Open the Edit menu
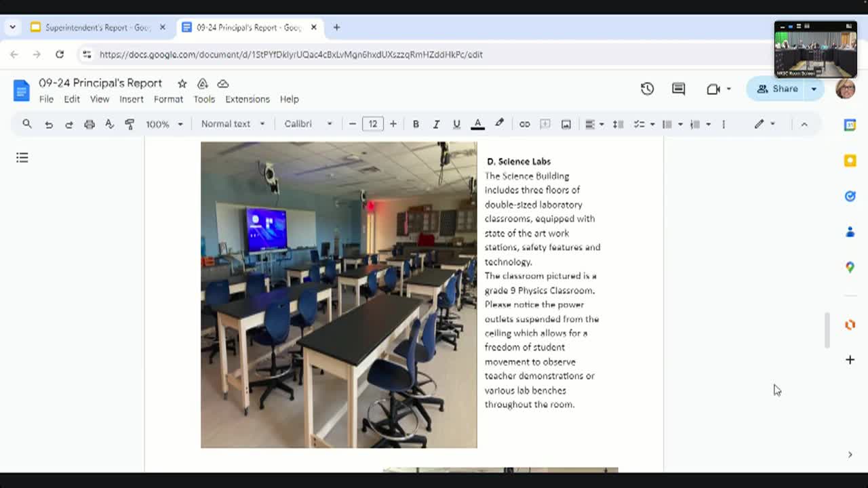The height and width of the screenshot is (488, 868). [72, 99]
